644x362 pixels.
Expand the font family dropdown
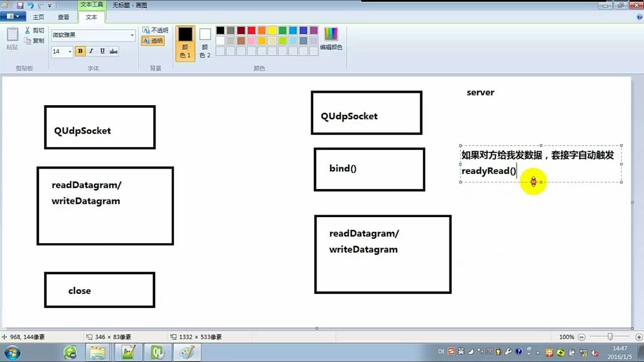click(132, 35)
